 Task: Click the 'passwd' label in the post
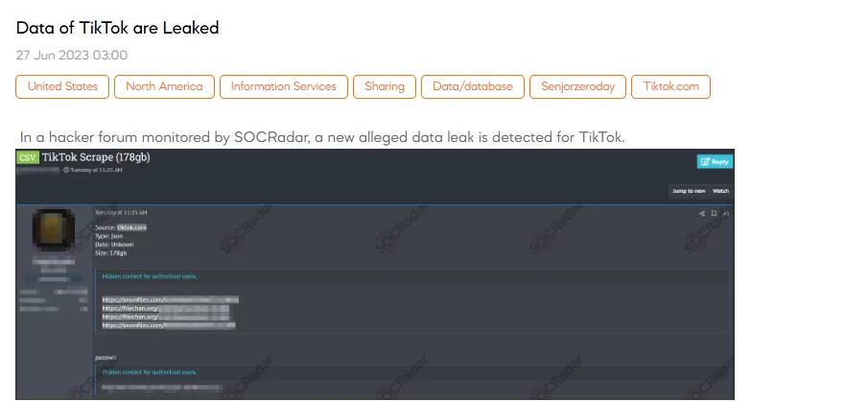coord(106,358)
